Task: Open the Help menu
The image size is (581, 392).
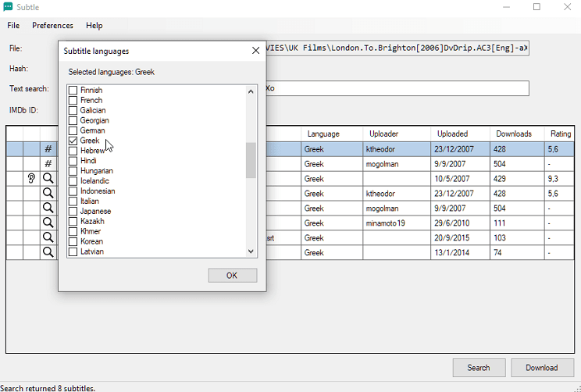Action: (94, 25)
